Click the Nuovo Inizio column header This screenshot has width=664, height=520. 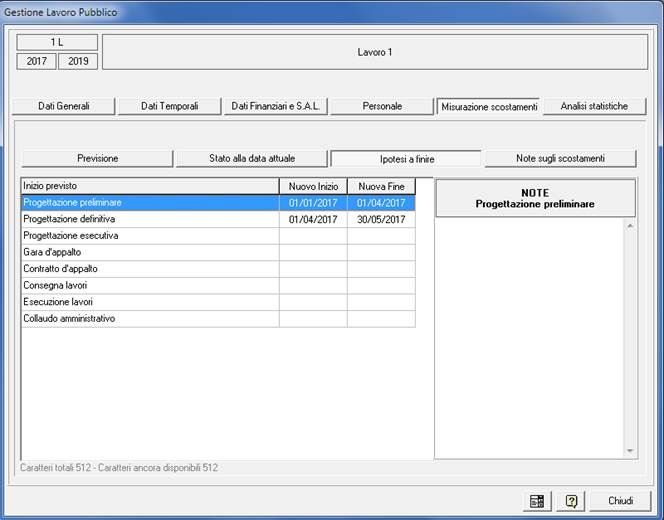tap(313, 186)
